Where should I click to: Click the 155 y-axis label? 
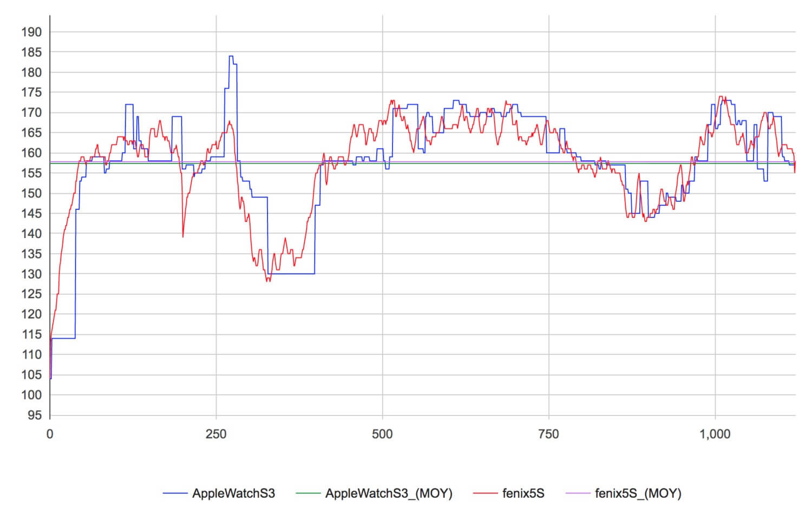click(x=31, y=173)
